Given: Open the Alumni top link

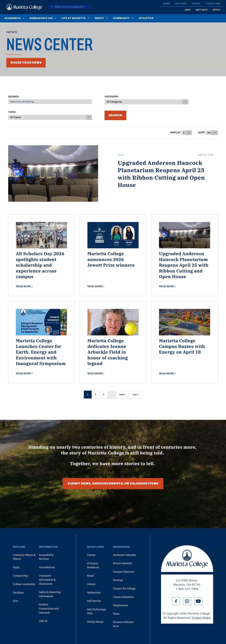Looking at the screenshot, I should pyautogui.click(x=166, y=3).
